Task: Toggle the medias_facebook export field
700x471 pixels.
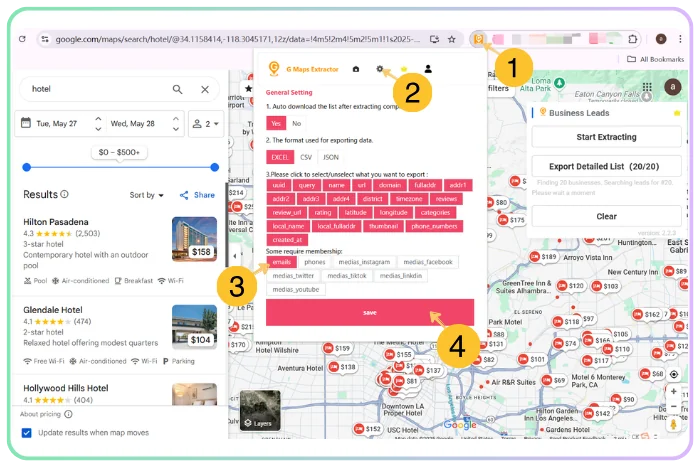Action: pyautogui.click(x=428, y=262)
